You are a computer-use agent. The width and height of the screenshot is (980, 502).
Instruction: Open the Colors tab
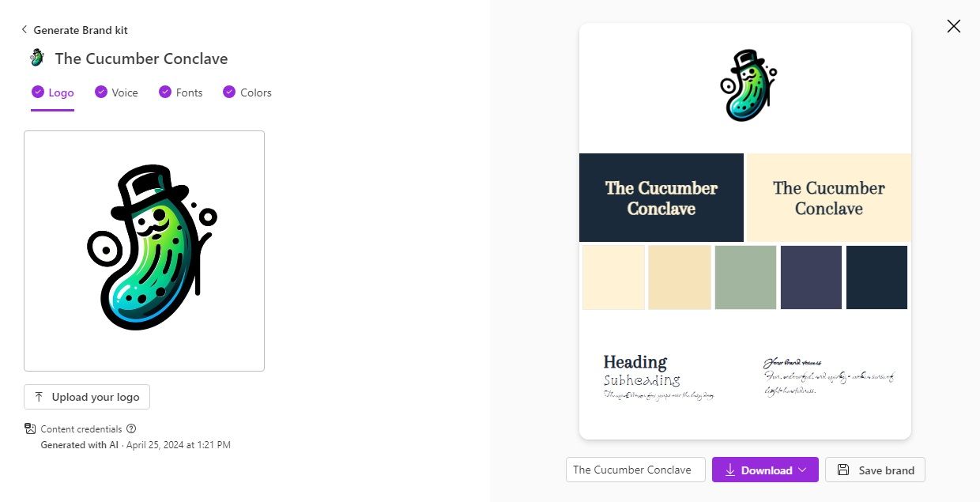(255, 92)
